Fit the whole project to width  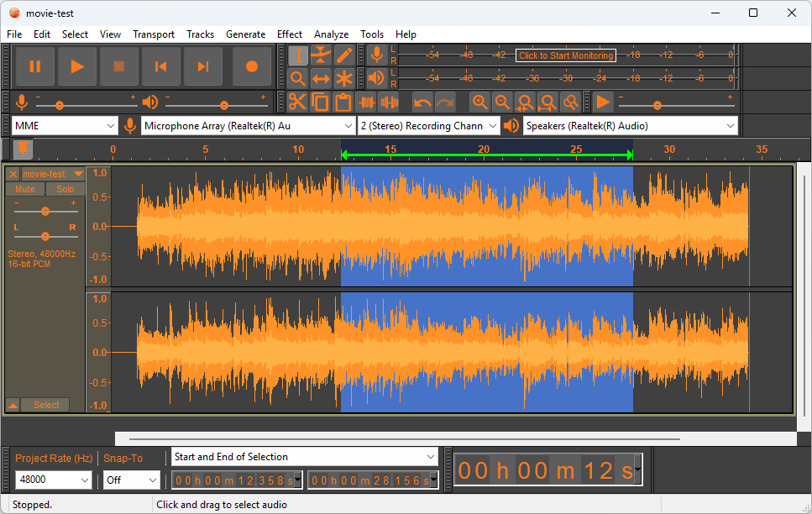point(548,102)
